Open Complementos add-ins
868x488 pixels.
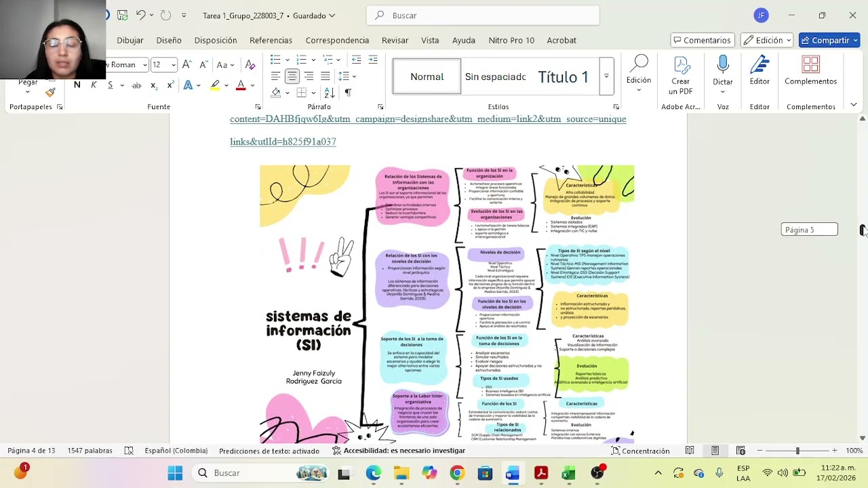point(810,71)
